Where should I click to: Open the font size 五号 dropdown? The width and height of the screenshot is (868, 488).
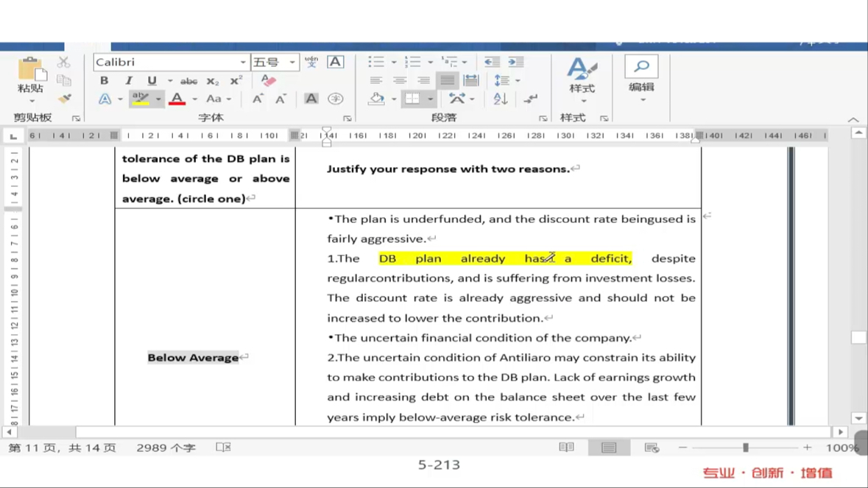tap(292, 63)
